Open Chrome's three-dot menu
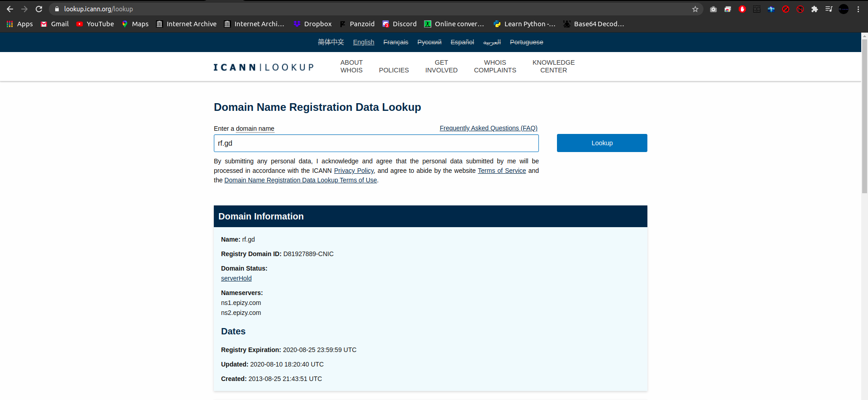Image resolution: width=868 pixels, height=400 pixels. click(x=858, y=9)
